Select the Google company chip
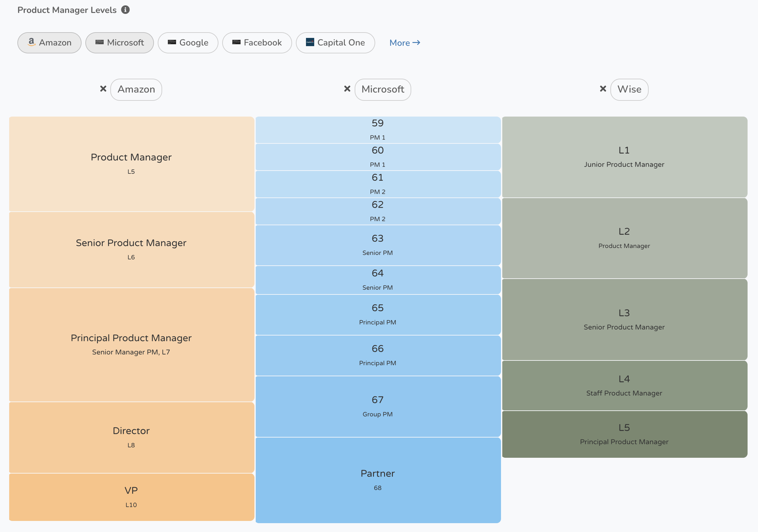This screenshot has width=758, height=532. (188, 43)
